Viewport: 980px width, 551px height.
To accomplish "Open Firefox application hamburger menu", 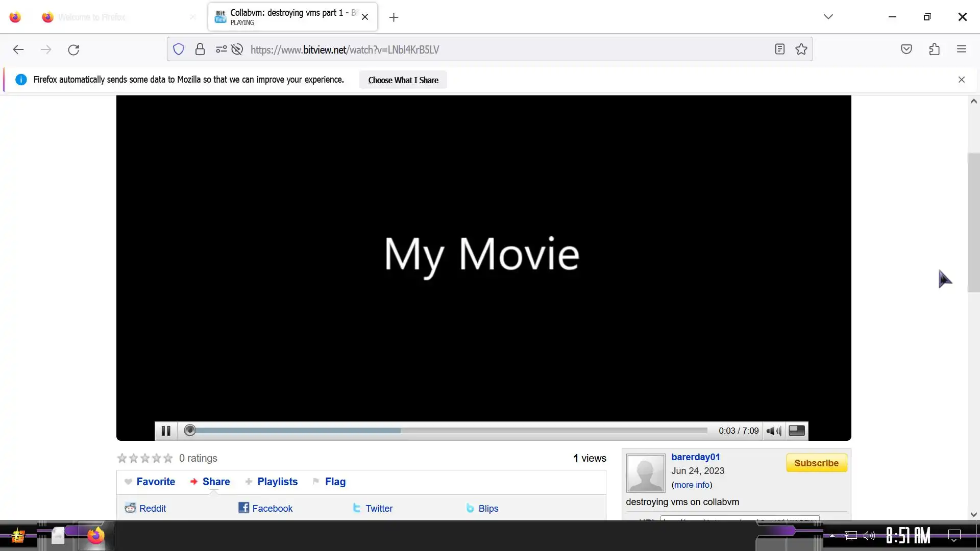I will click(x=962, y=49).
